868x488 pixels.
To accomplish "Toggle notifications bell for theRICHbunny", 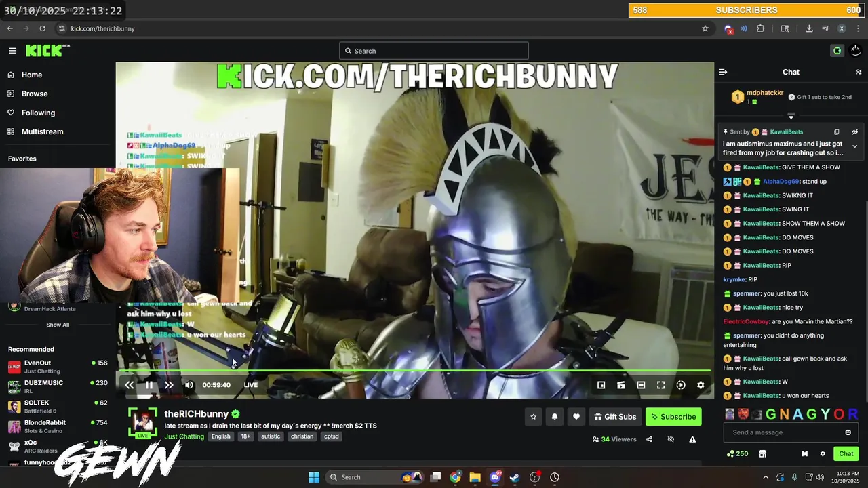I will 554,417.
